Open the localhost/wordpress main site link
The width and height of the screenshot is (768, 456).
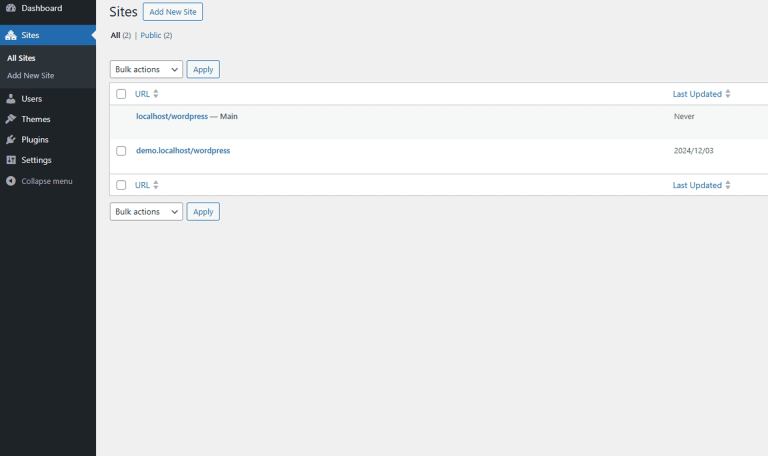tap(172, 116)
